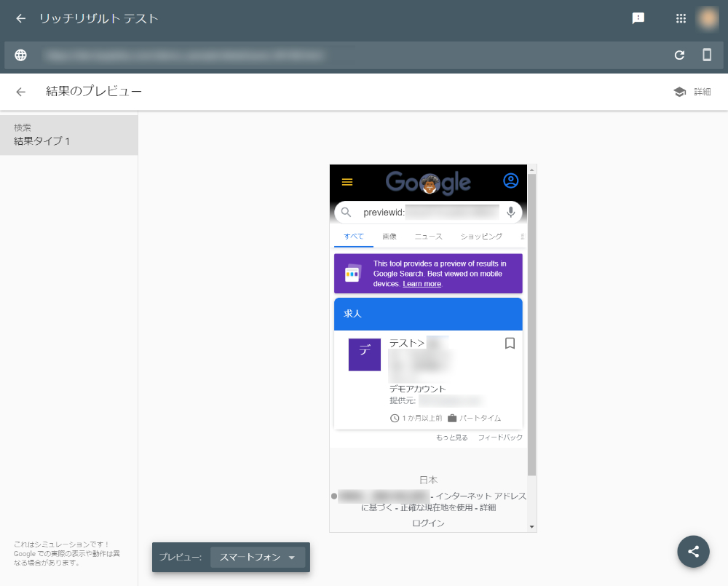728x586 pixels.
Task: Click the globe icon in the URL bar
Action: (20, 55)
